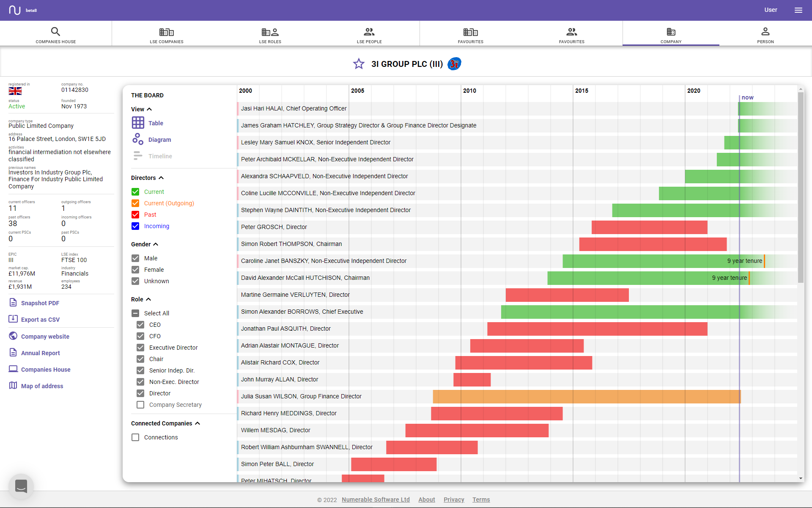Click Simon Alexander BORROWS, Chief Executive row
Image resolution: width=812 pixels, height=508 pixels.
coord(517,312)
